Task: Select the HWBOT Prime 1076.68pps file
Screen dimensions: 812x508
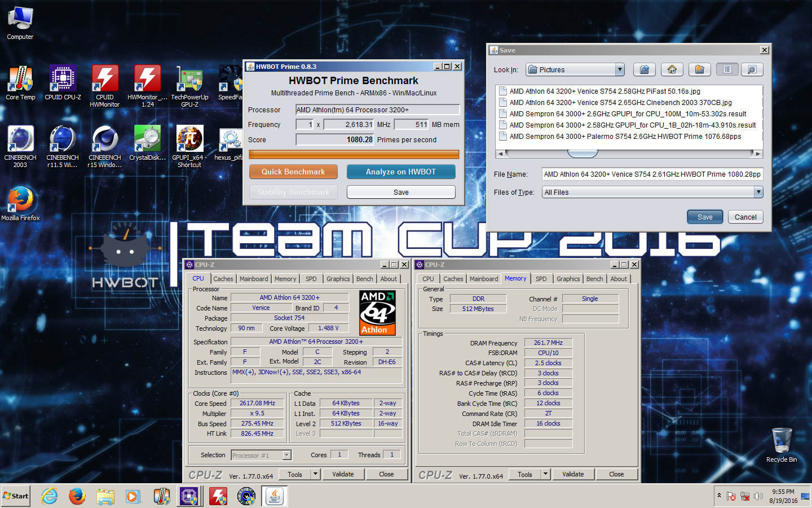Action: (620, 136)
